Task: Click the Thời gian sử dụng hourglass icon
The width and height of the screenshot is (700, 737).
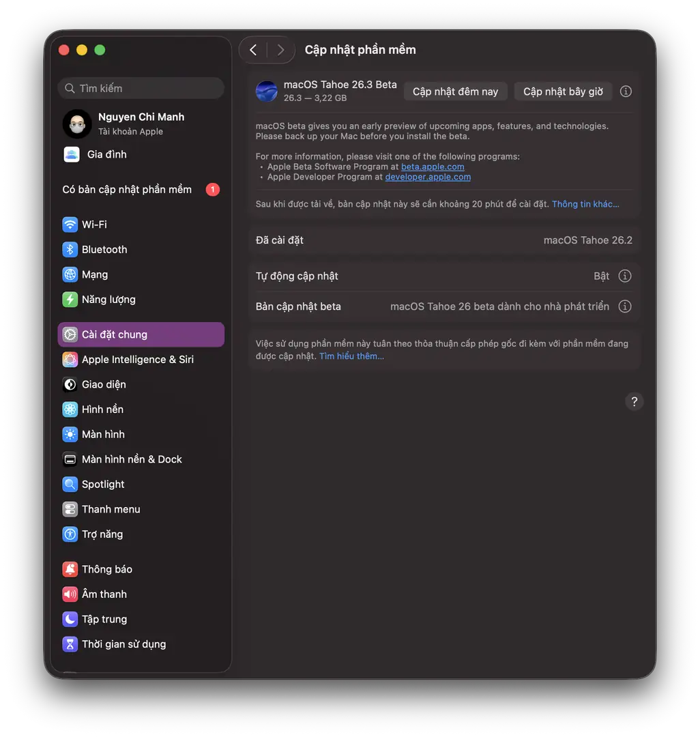Action: pos(70,644)
